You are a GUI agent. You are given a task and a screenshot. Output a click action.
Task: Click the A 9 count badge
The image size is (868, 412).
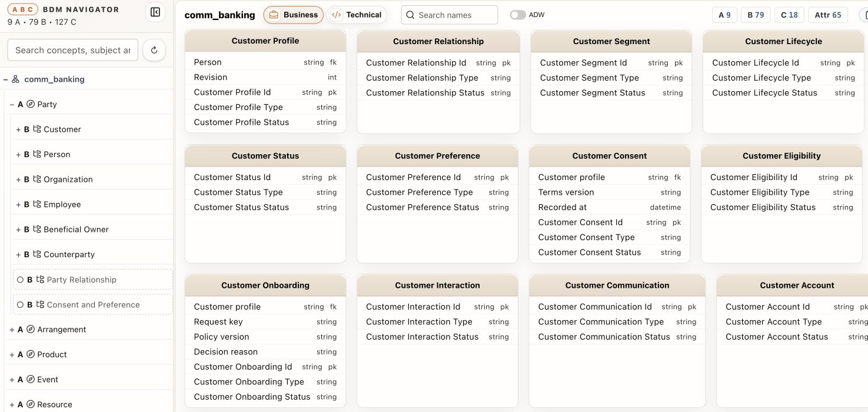pyautogui.click(x=725, y=15)
